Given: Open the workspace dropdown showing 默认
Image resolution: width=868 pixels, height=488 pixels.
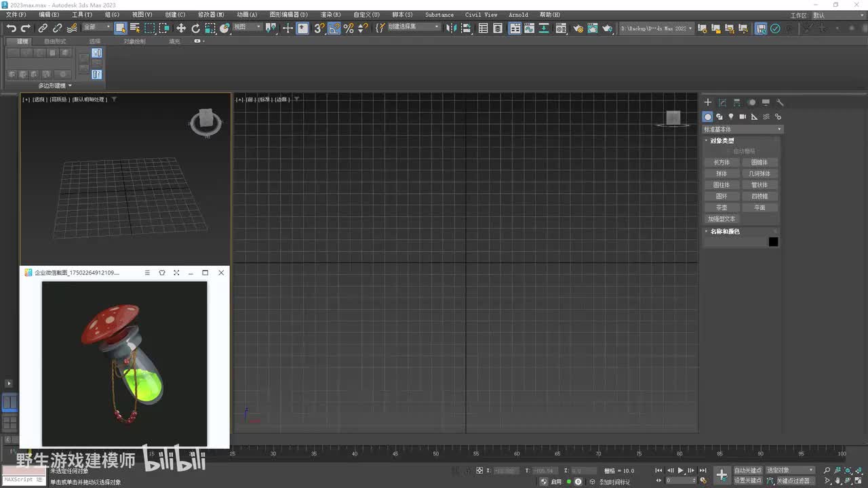Looking at the screenshot, I should [837, 15].
